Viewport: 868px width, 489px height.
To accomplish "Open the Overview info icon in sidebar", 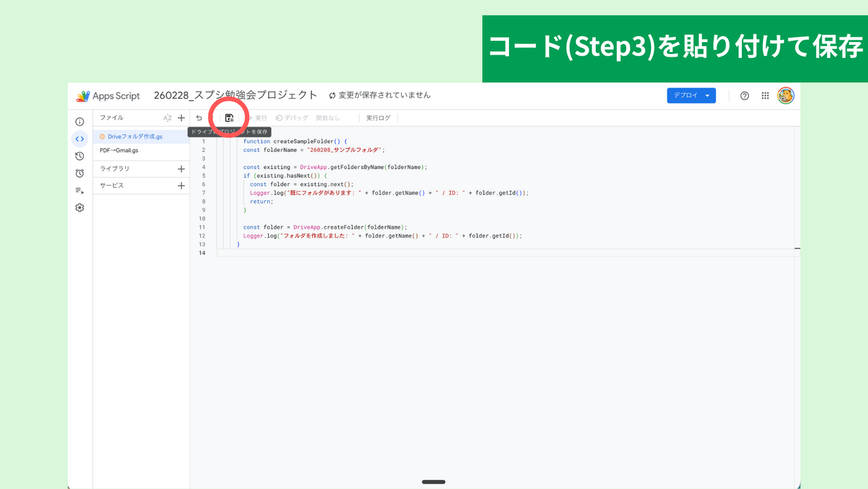I will coord(80,122).
